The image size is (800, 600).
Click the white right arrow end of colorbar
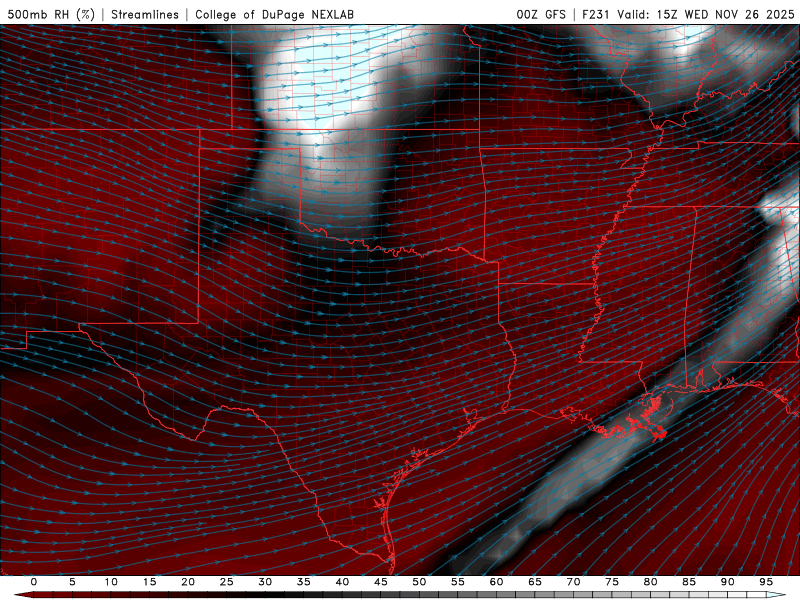(x=776, y=595)
